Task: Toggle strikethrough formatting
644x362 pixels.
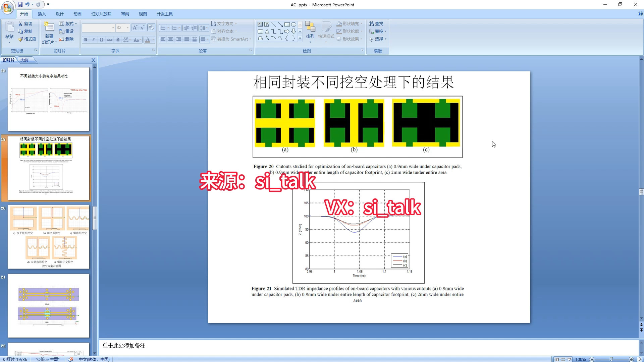Action: pos(110,40)
